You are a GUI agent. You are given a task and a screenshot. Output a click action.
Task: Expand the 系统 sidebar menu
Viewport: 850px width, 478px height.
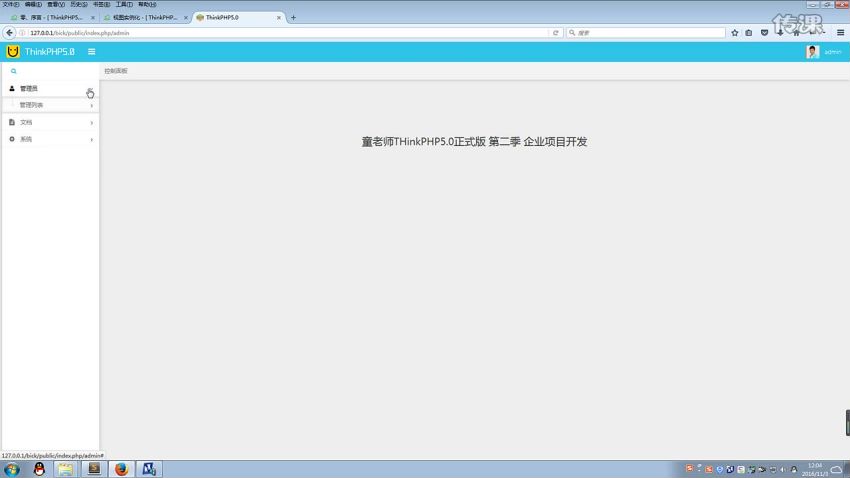click(x=27, y=139)
